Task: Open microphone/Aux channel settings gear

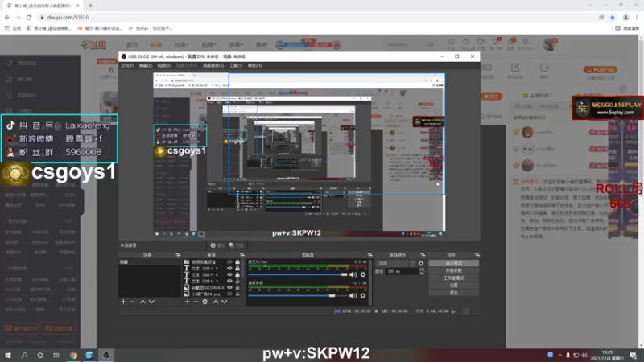Action: point(363,274)
